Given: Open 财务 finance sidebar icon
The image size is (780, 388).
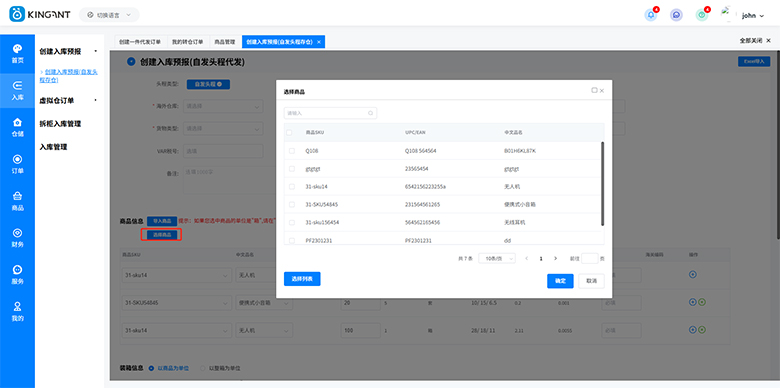Looking at the screenshot, I should [17, 238].
